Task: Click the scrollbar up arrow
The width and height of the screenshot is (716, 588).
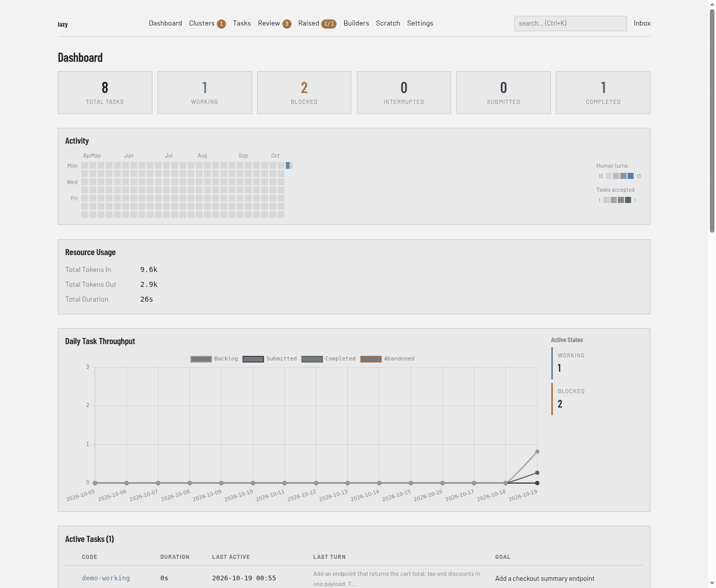Action: 712,4
